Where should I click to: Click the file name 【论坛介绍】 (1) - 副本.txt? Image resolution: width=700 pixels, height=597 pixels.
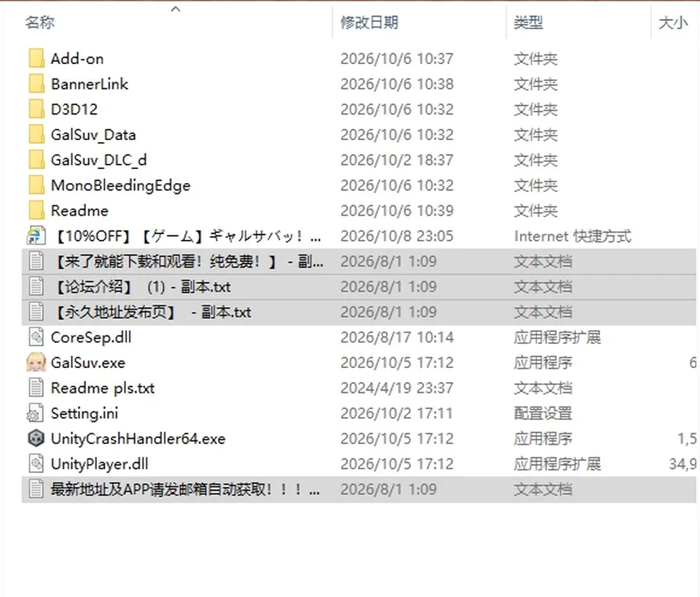141,287
